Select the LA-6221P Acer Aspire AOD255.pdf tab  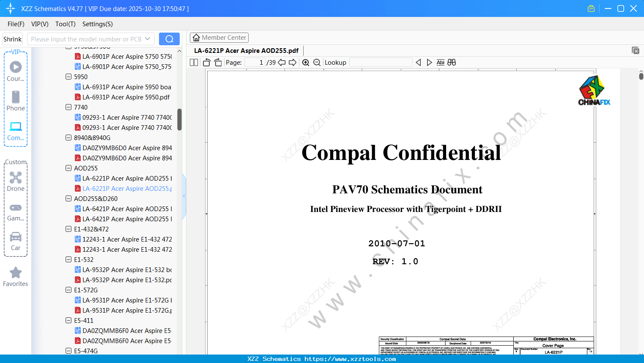[x=247, y=51]
